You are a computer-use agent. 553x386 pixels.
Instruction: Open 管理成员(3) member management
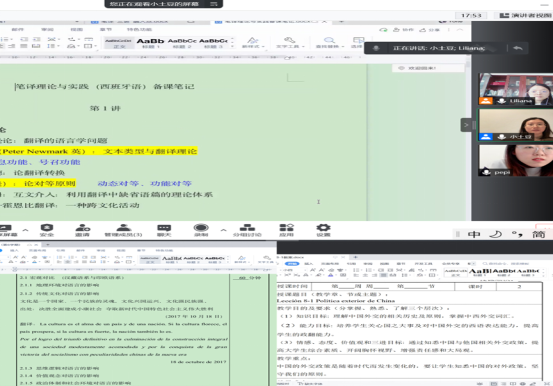pos(123,230)
